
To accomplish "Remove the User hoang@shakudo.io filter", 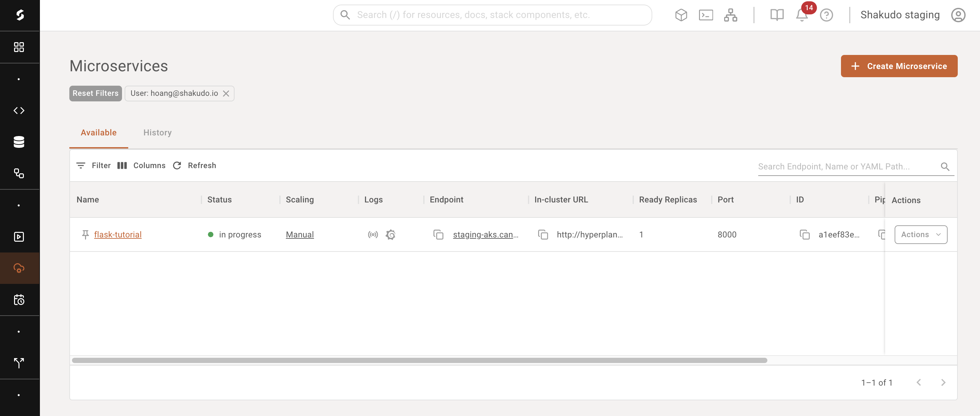I will [226, 93].
